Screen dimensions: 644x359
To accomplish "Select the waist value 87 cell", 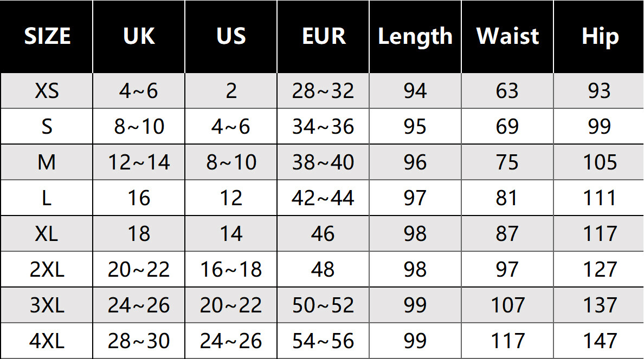I will 507,234.
